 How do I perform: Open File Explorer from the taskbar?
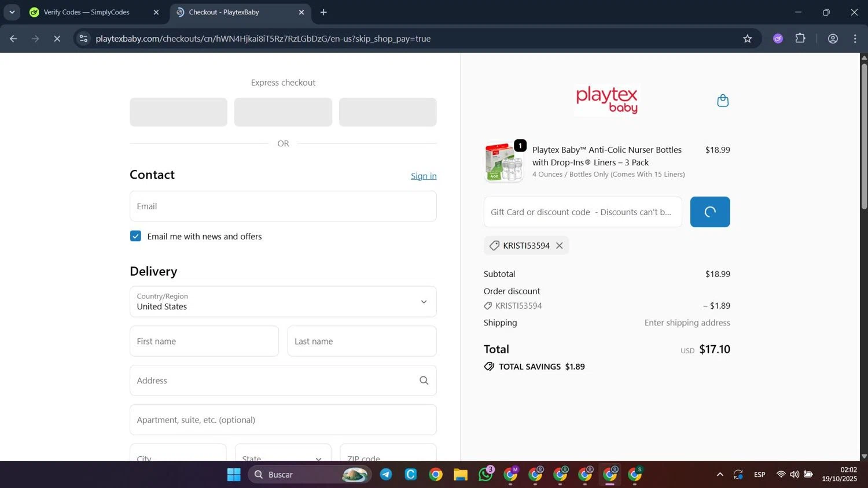coord(461,475)
